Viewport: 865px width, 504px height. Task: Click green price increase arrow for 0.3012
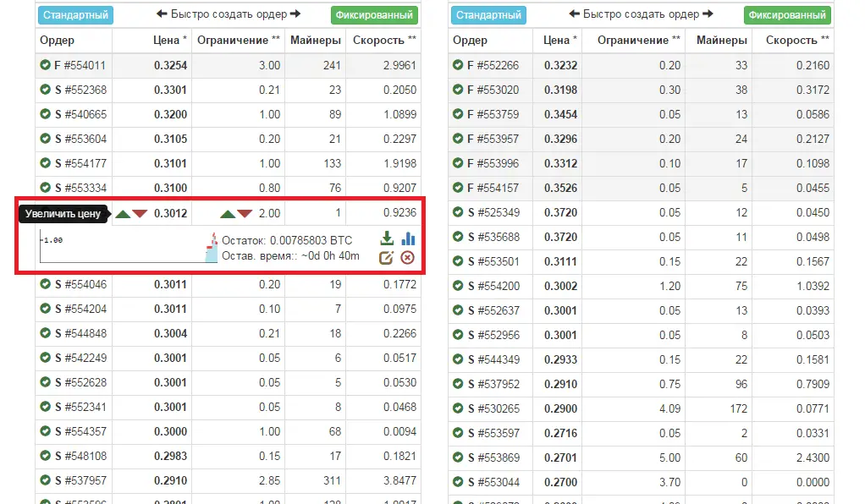(123, 214)
